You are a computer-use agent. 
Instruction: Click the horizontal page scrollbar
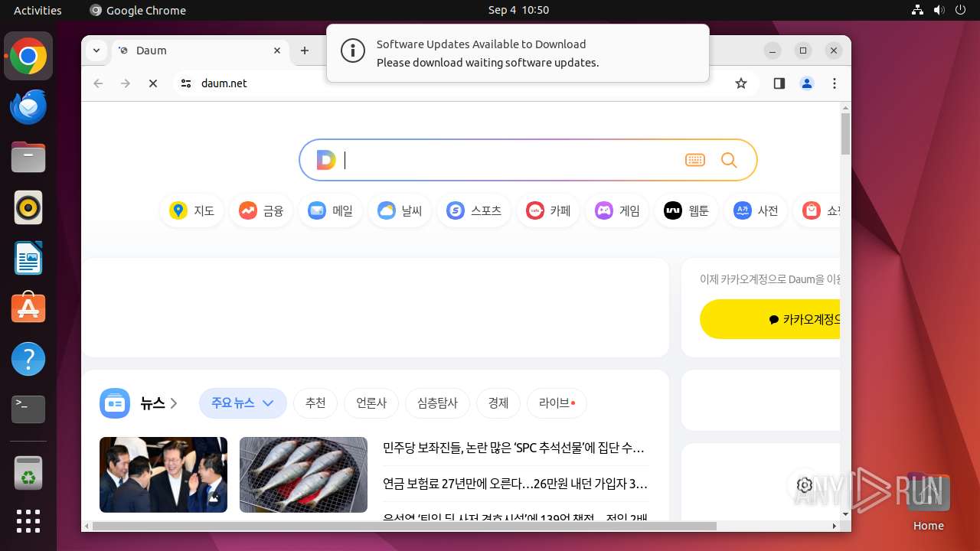[x=404, y=526]
